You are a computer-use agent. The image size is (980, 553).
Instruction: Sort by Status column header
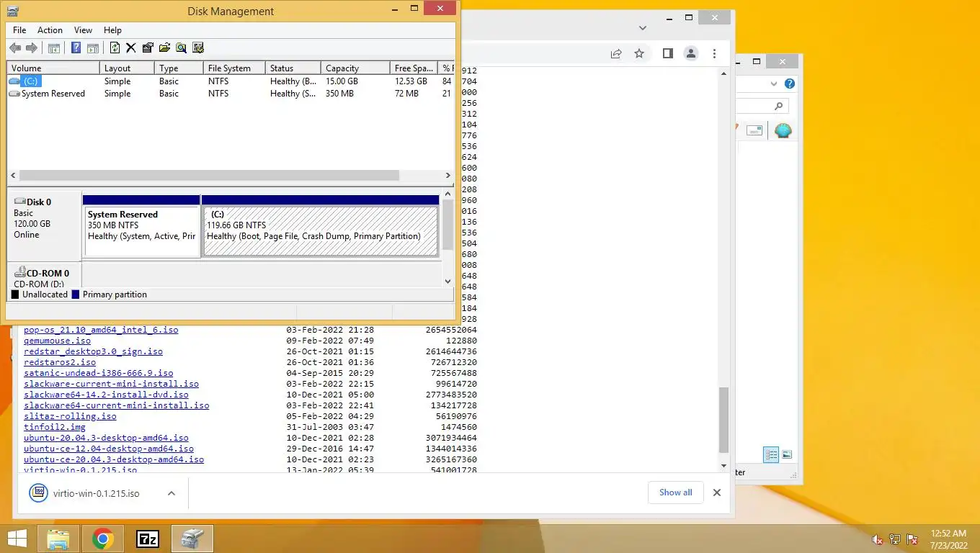tap(293, 68)
